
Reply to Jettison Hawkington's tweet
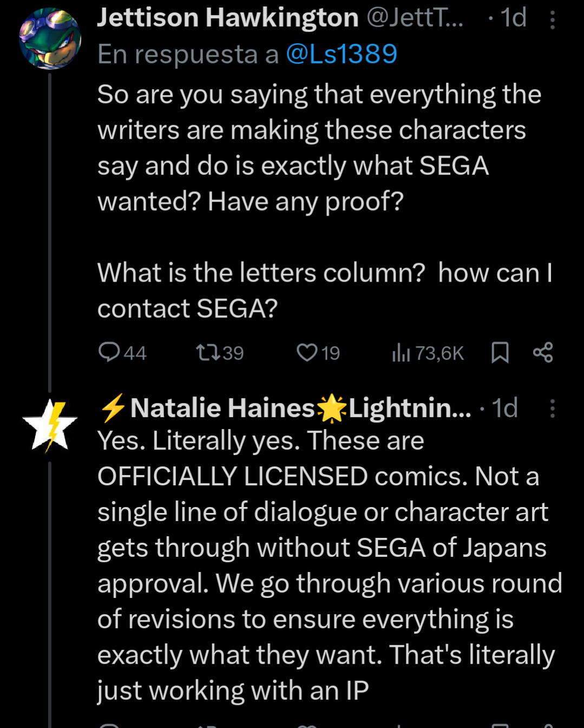[x=110, y=352]
